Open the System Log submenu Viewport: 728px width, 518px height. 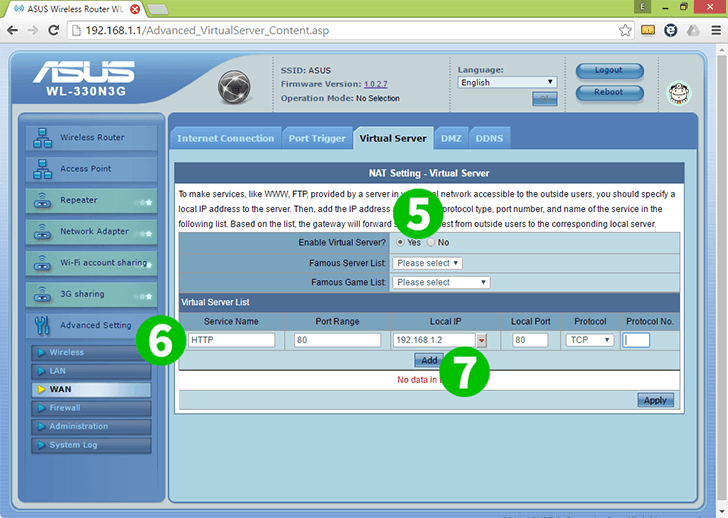91,445
